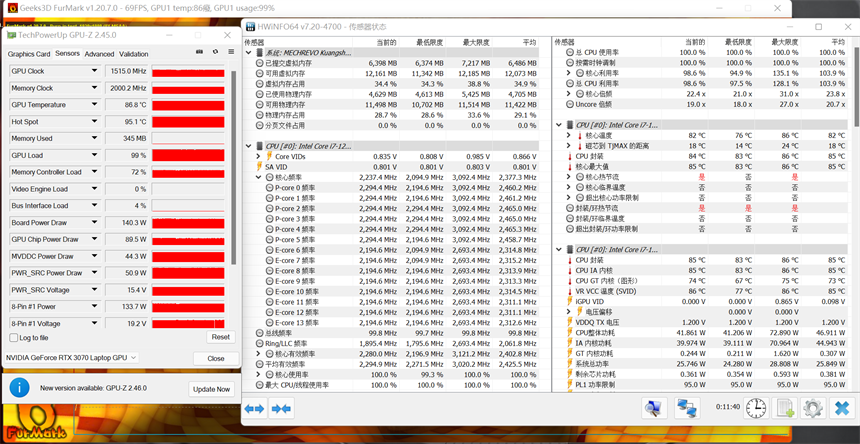Open the GPU Temperature sensor dropdown arrow
Screen dimensions: 860x444
pos(94,105)
